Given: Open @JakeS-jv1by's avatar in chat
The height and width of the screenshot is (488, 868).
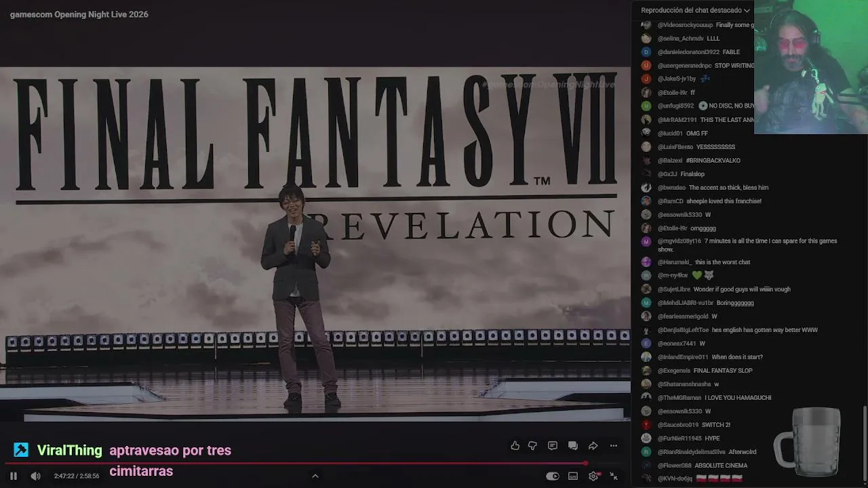Looking at the screenshot, I should (x=646, y=79).
